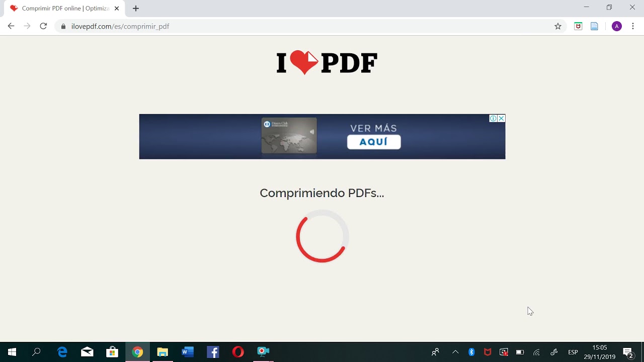644x362 pixels.
Task: Go back to the previous page
Action: click(x=11, y=26)
